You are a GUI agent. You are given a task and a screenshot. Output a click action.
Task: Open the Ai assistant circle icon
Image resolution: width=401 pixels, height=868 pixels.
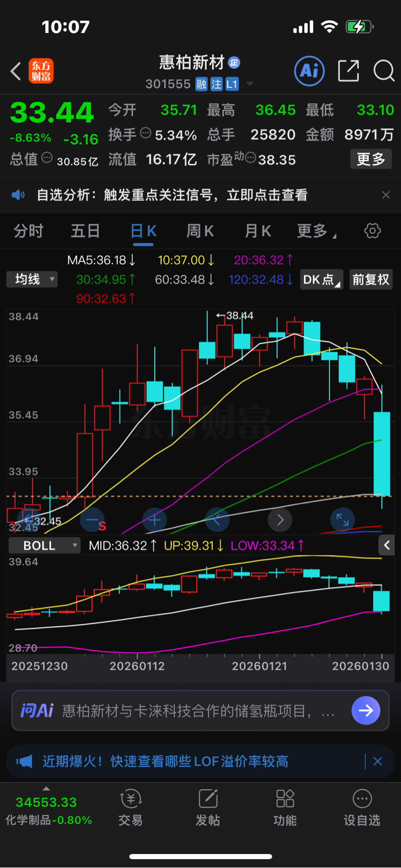[x=310, y=70]
